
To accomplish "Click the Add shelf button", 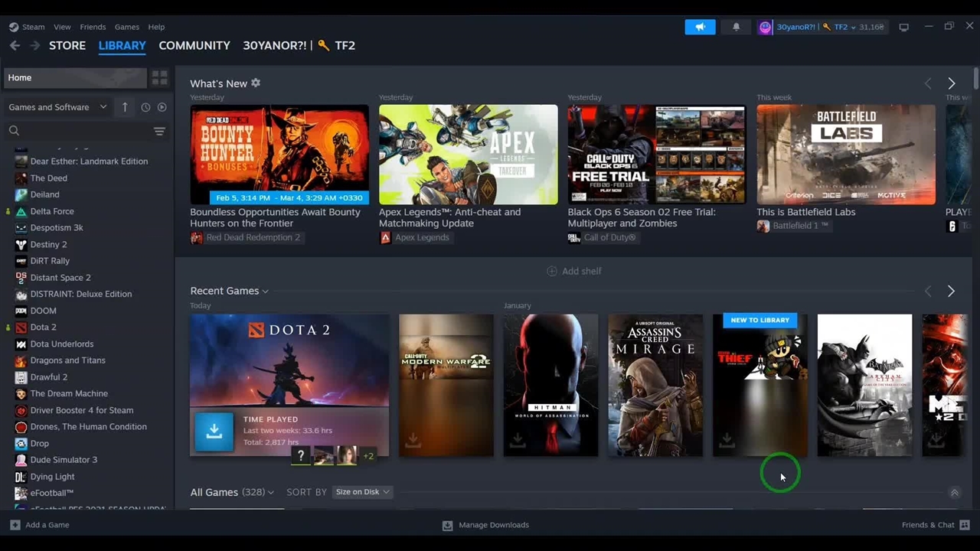I will pyautogui.click(x=573, y=271).
